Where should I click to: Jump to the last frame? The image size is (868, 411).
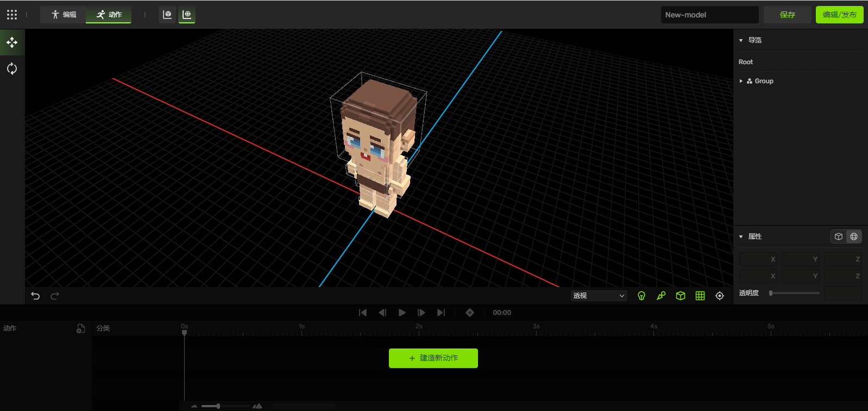point(441,313)
